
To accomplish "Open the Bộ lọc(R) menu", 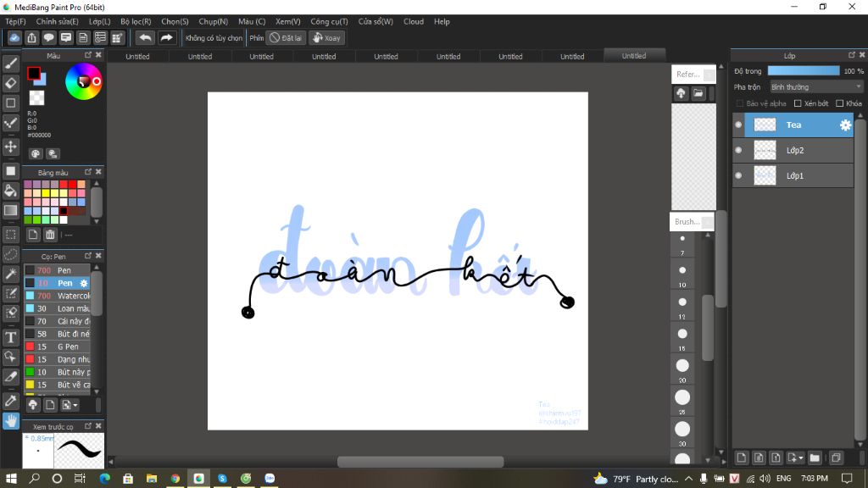I will click(136, 21).
